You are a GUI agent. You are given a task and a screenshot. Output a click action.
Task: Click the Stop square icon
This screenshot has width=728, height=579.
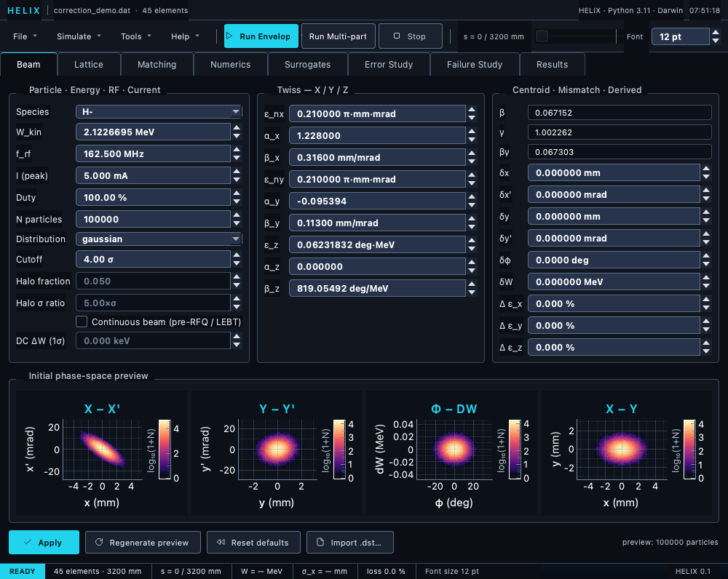397,36
